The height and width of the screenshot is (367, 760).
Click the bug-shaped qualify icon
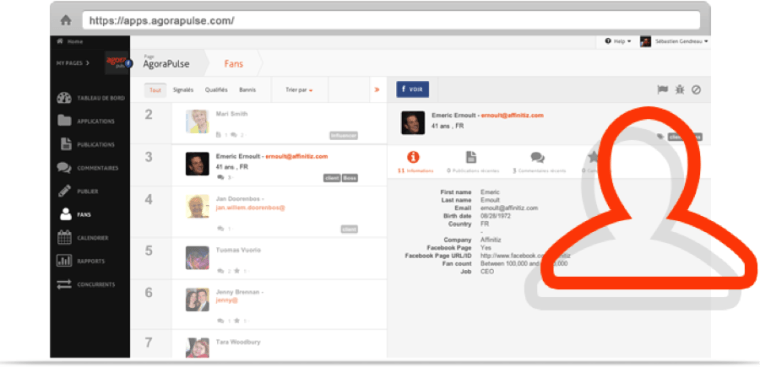click(680, 90)
